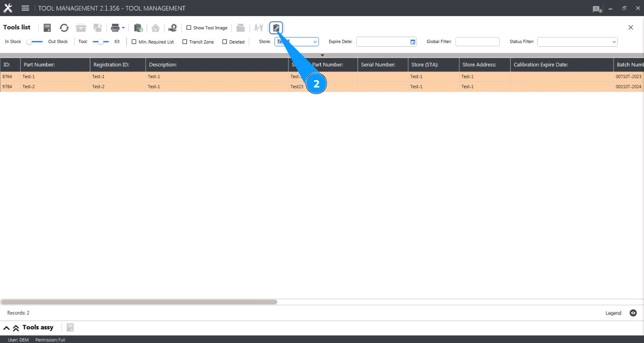Enable Show Tool Image checkbox
Viewport: 644px width, 343px height.
click(x=189, y=28)
